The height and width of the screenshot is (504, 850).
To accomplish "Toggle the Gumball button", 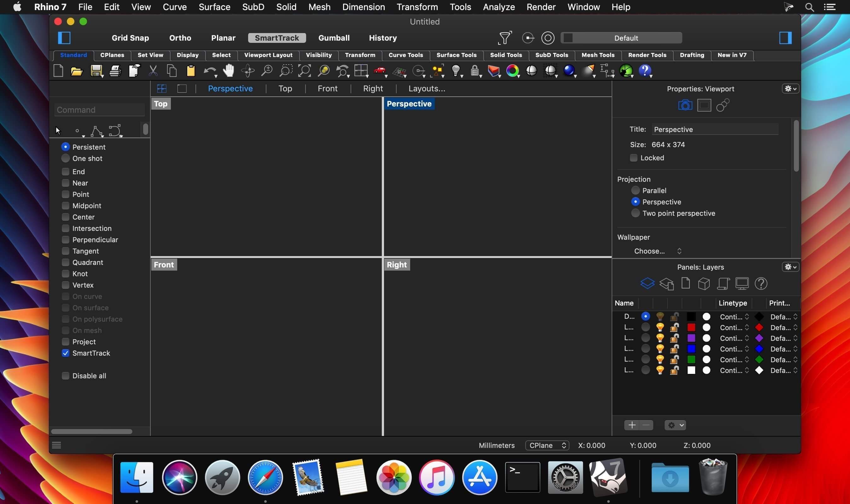I will pyautogui.click(x=334, y=38).
